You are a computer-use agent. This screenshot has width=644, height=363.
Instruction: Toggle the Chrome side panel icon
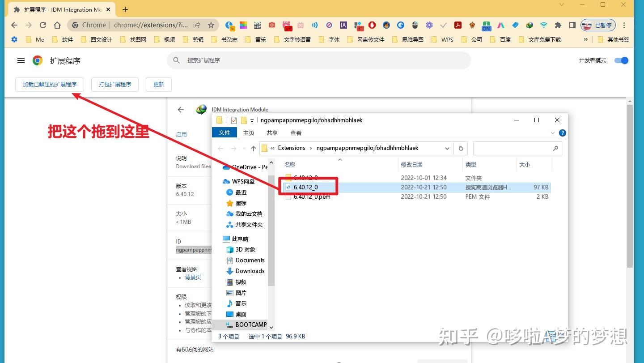[572, 25]
